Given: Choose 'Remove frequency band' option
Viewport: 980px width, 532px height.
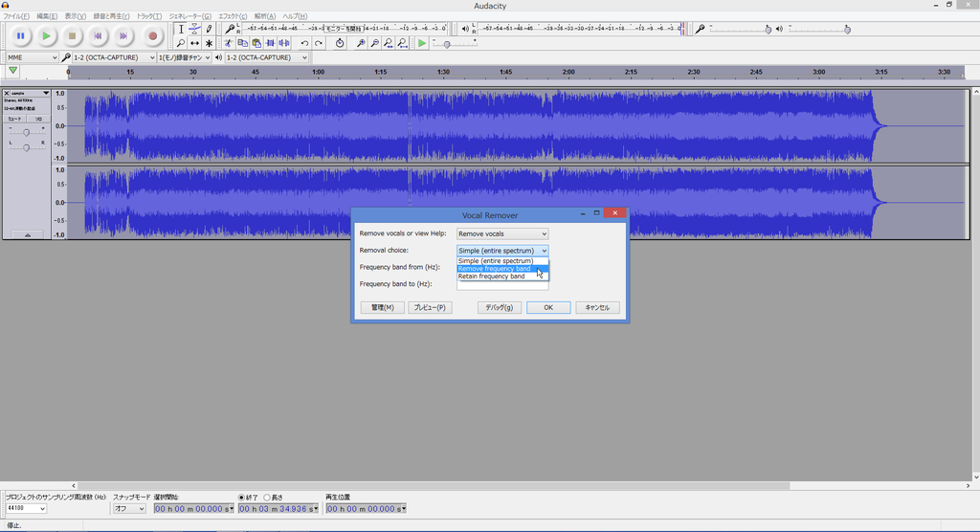Looking at the screenshot, I should (502, 269).
